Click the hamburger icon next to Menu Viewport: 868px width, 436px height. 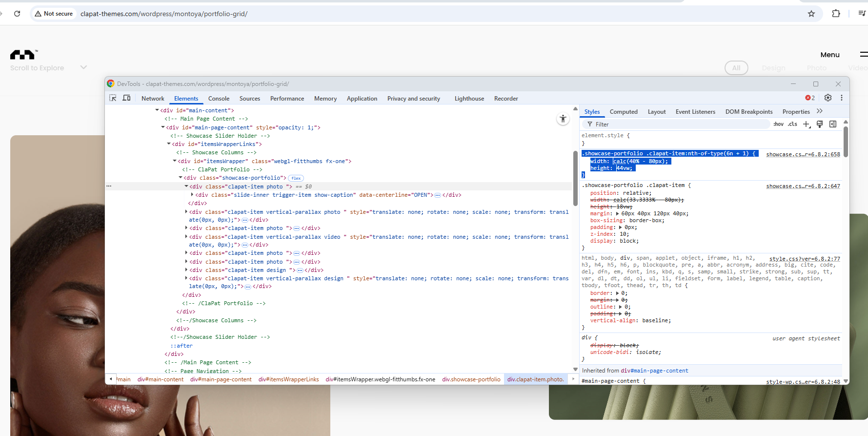point(864,54)
